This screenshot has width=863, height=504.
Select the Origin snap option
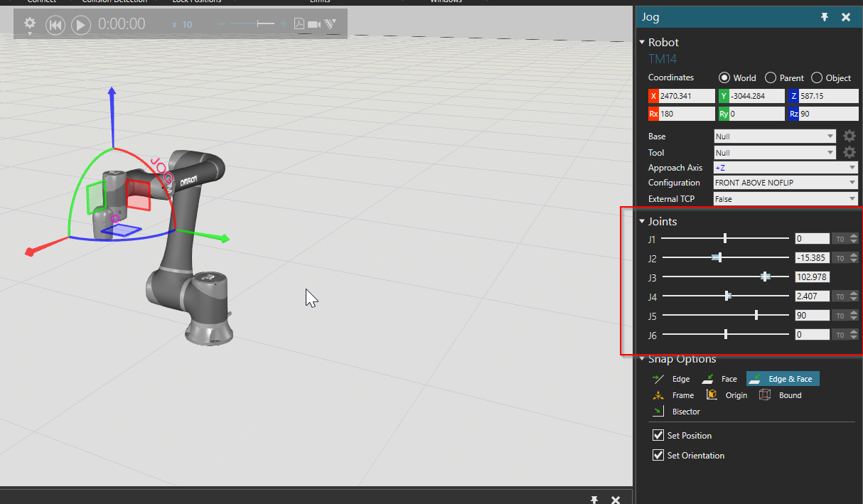click(x=727, y=395)
